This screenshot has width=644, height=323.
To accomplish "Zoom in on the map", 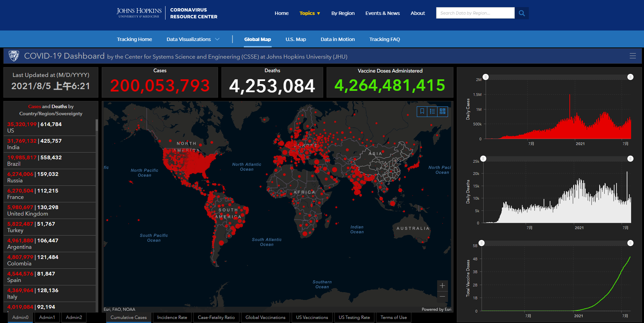I will click(x=442, y=286).
